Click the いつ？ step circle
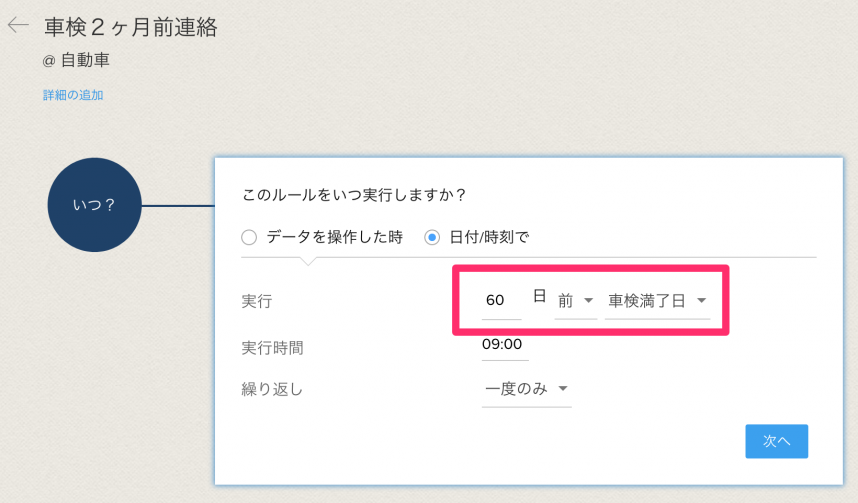The image size is (858, 503). [x=95, y=205]
